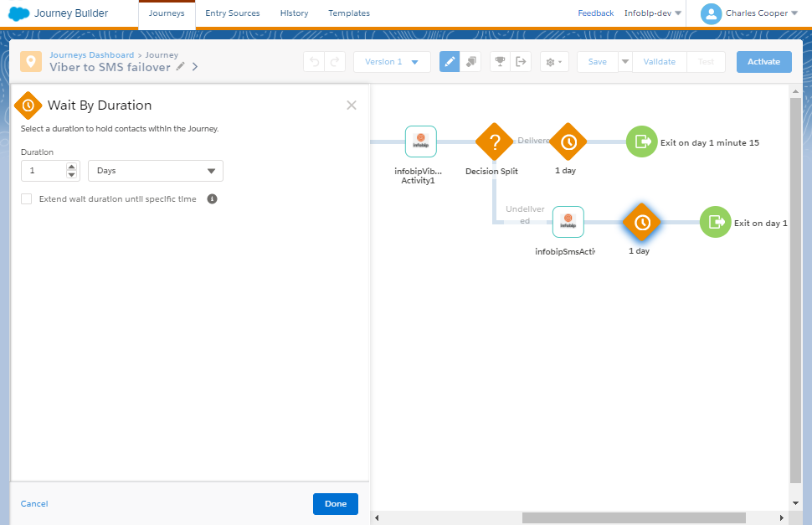Click the Done button
Viewport: 812px width, 525px height.
click(336, 504)
